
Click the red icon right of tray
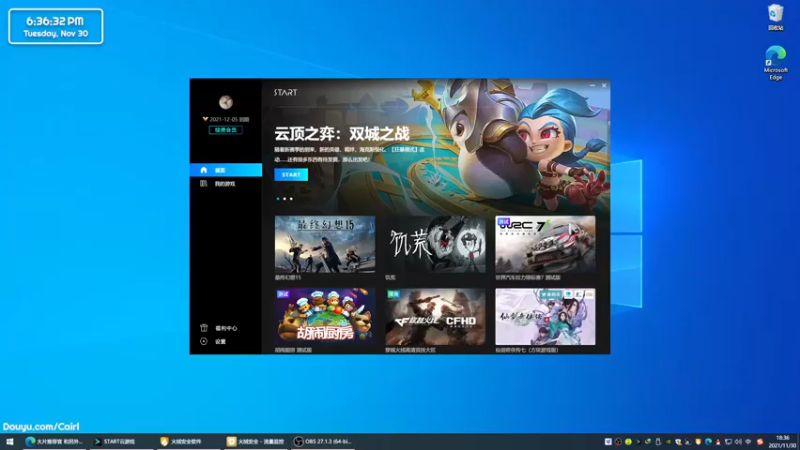pyautogui.click(x=760, y=442)
